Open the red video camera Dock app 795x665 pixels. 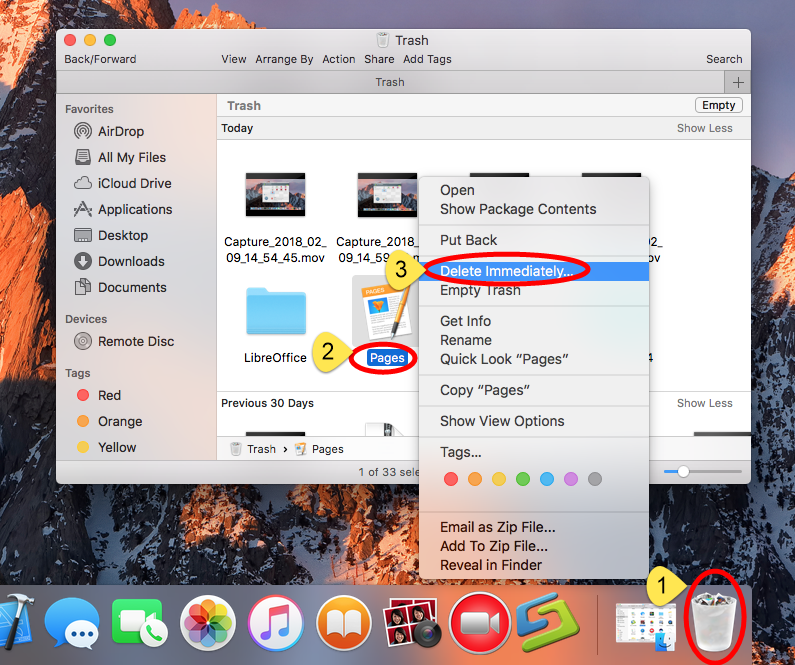click(x=479, y=622)
